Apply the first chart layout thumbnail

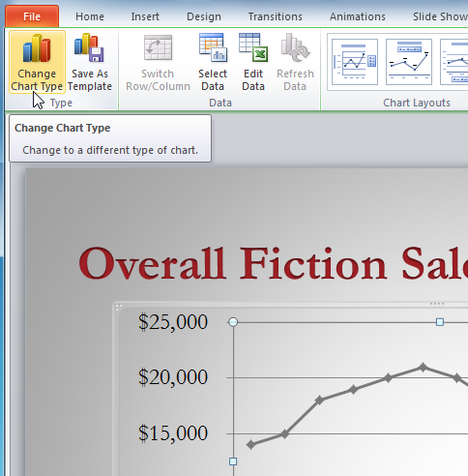(355, 62)
